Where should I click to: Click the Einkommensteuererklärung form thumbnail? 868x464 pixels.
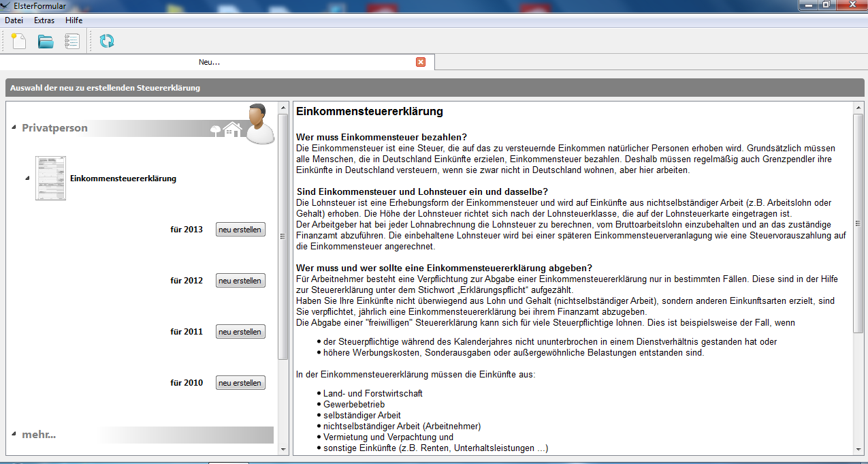click(50, 179)
